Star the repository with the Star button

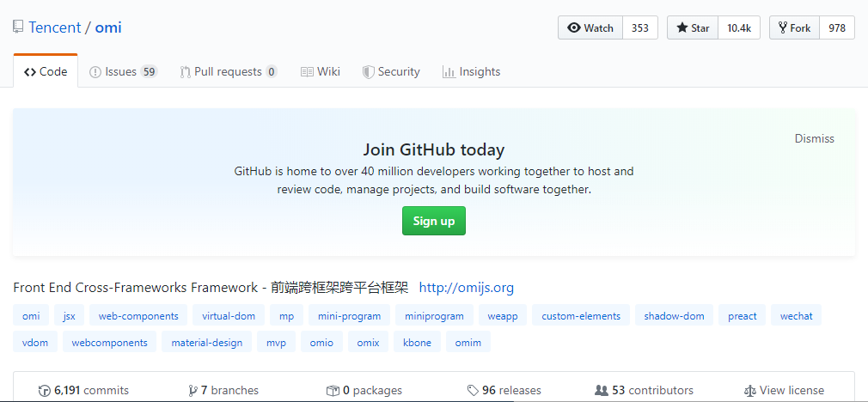693,27
